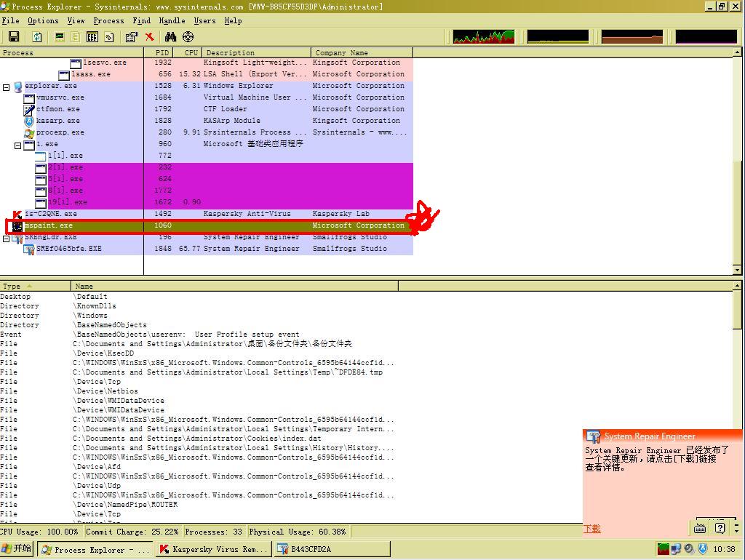This screenshot has width=745, height=560.
Task: Click the Save toolbar icon
Action: click(13, 36)
